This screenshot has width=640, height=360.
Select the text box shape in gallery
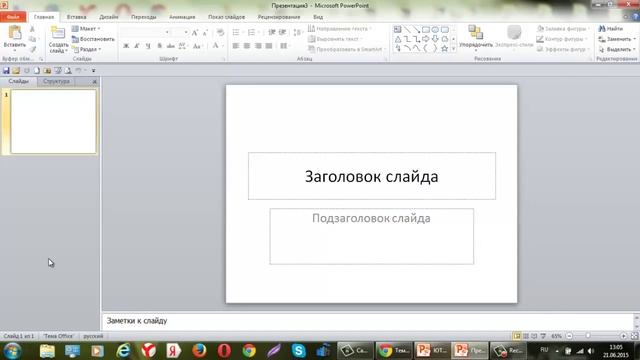coord(398,29)
